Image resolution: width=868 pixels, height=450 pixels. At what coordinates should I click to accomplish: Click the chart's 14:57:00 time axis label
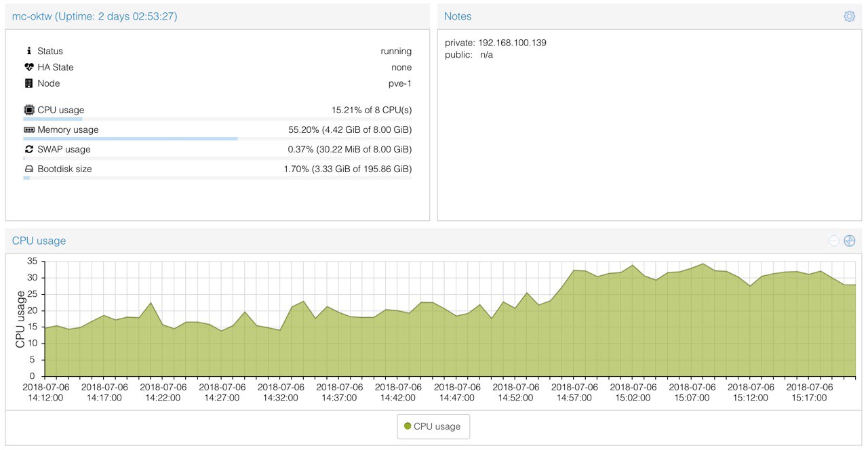tap(575, 392)
